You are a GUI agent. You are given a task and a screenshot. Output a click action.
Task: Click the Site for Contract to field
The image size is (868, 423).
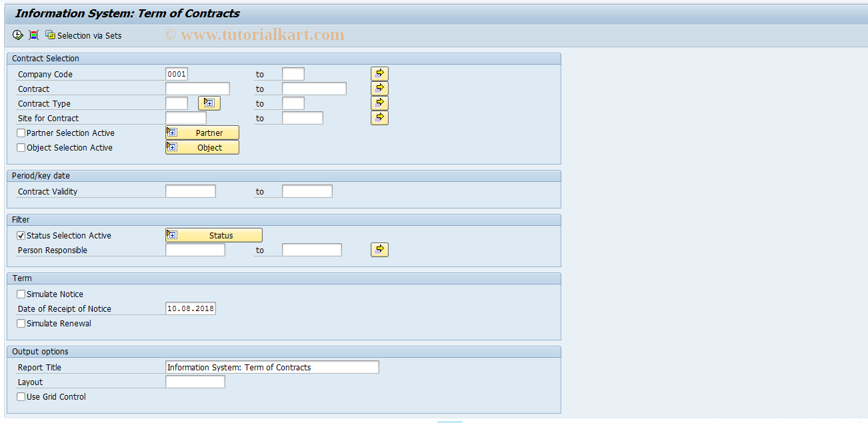(x=303, y=118)
